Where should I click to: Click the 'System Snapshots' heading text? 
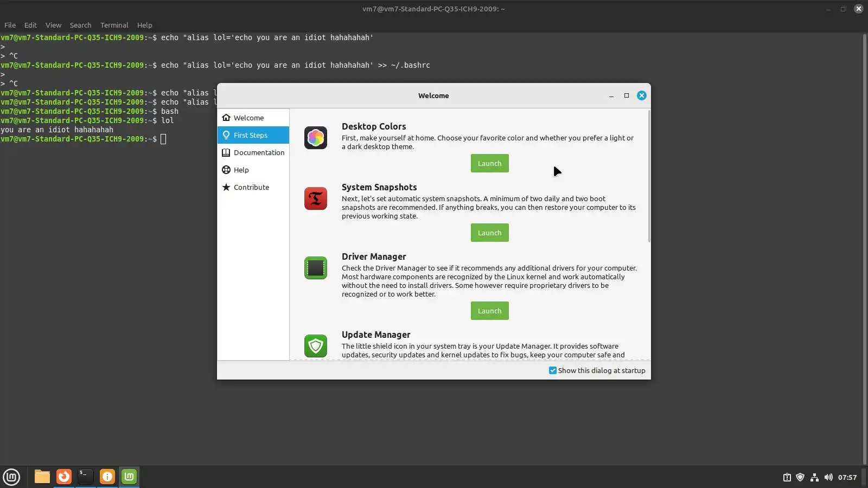pyautogui.click(x=379, y=187)
